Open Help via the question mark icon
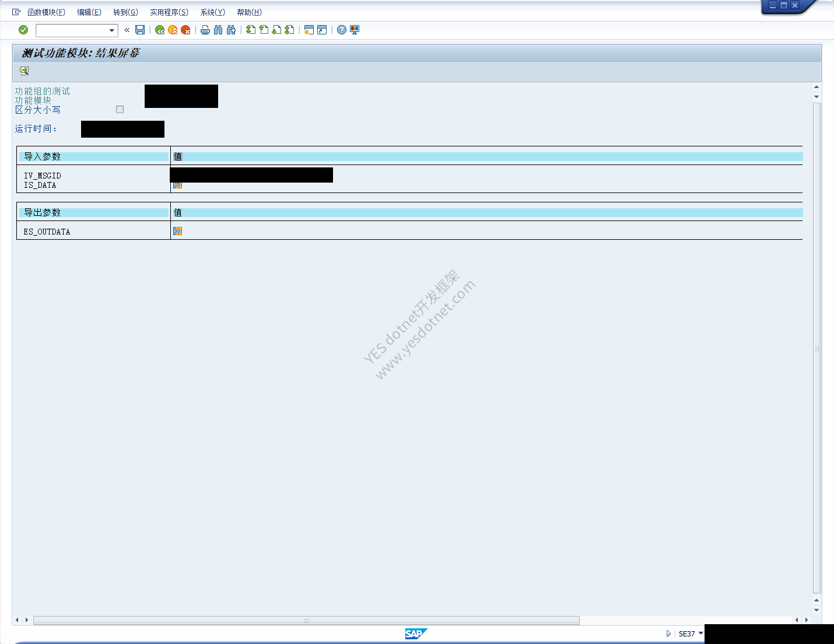This screenshot has height=644, width=834. [342, 30]
